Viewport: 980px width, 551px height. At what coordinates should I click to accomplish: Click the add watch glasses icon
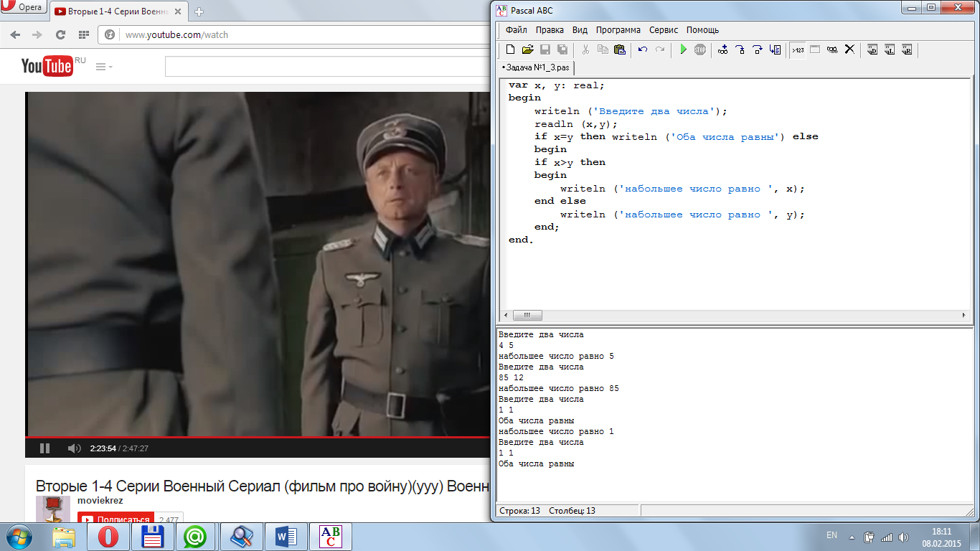(x=723, y=50)
